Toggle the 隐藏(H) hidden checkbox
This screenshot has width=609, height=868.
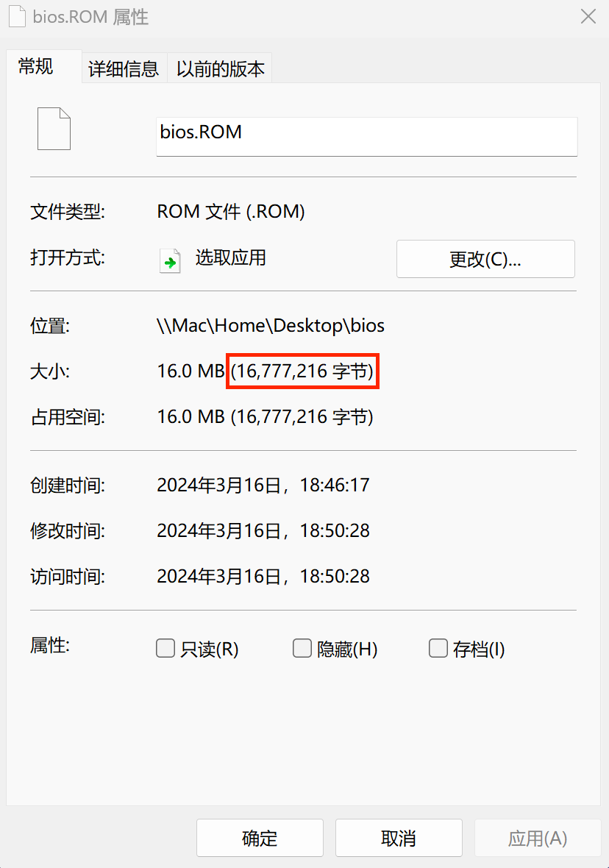point(302,648)
